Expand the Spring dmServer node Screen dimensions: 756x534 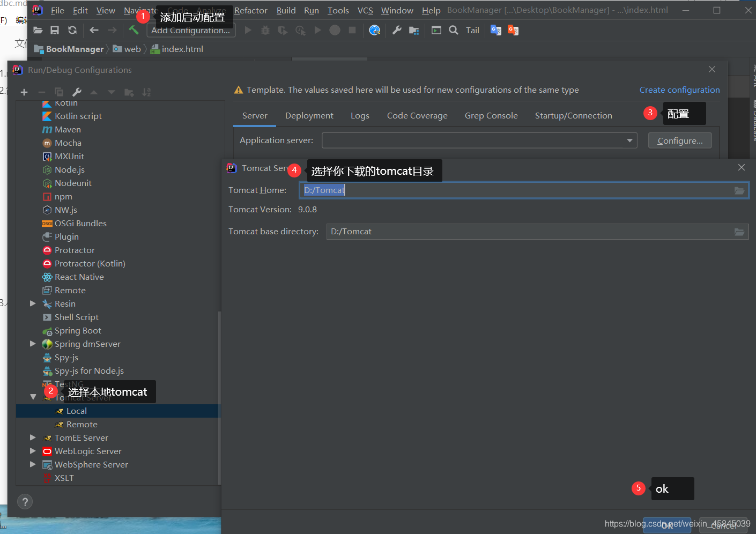[33, 344]
